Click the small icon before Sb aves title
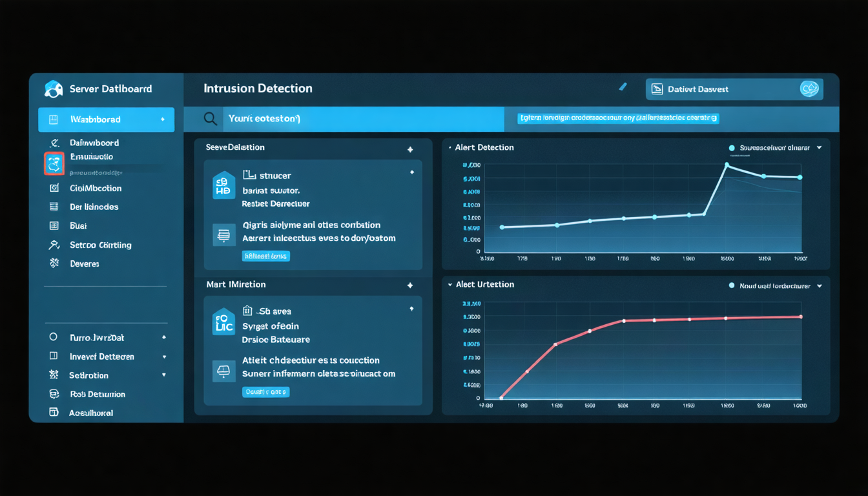The width and height of the screenshot is (868, 496). click(x=247, y=311)
